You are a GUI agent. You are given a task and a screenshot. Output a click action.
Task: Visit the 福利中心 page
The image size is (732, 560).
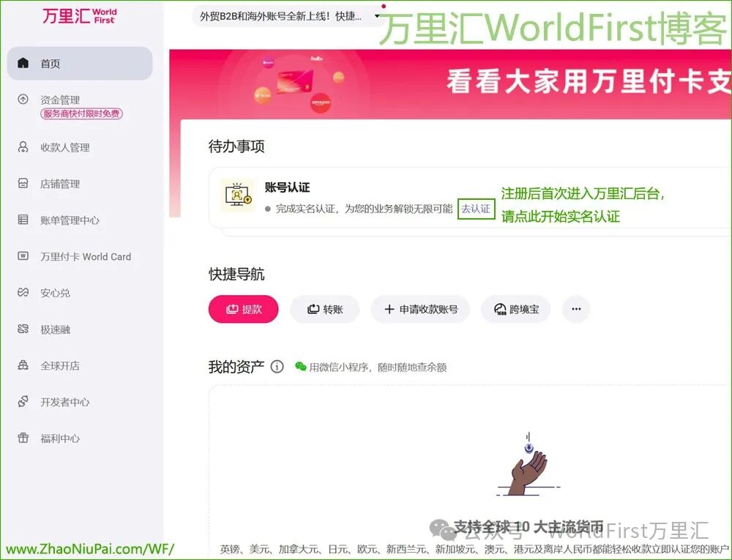coord(59,438)
